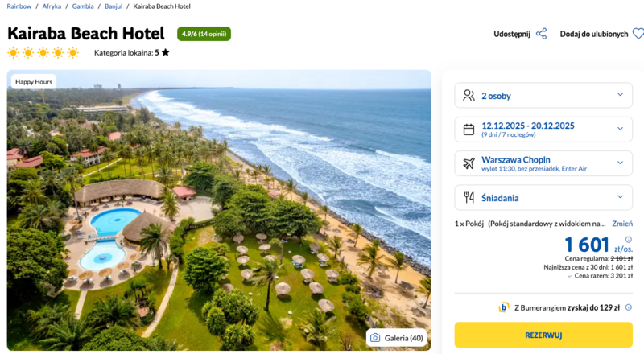The width and height of the screenshot is (644, 354).
Task: Click Zmień to change the room
Action: pos(621,223)
